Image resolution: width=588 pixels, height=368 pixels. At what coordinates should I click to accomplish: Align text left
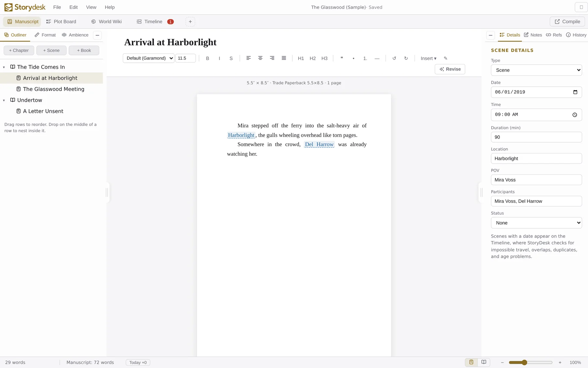pos(249,58)
